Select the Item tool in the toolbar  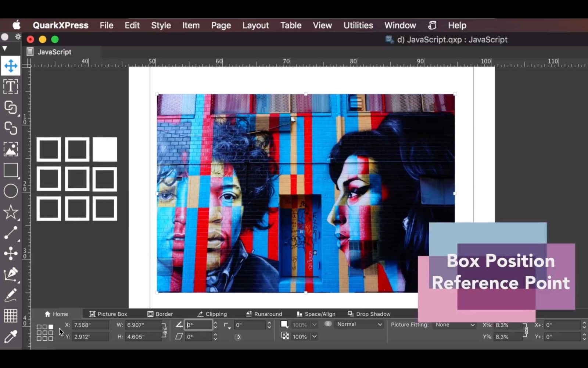point(11,66)
